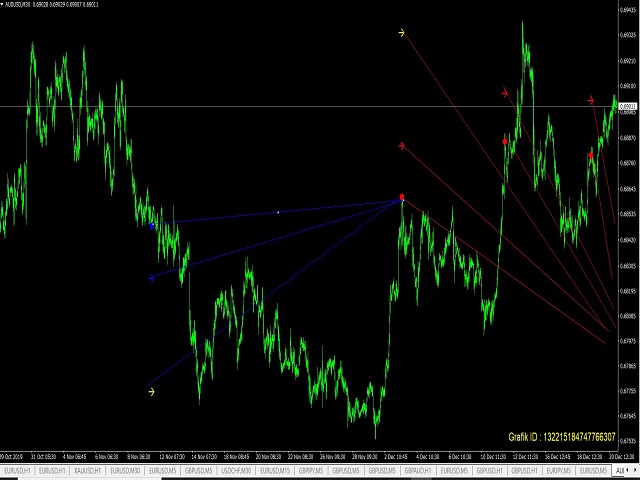This screenshot has width=640, height=480.
Task: Select the yellow arrow at the chart's lower left
Action: 151,392
